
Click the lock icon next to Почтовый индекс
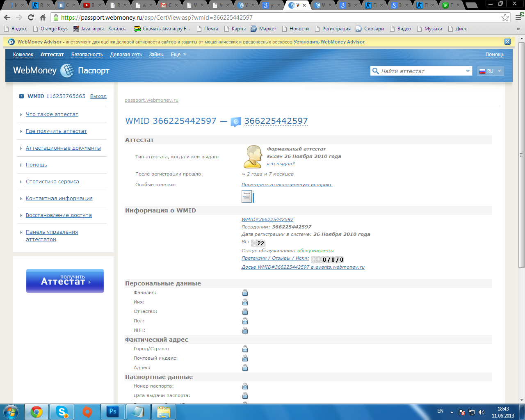point(245,358)
